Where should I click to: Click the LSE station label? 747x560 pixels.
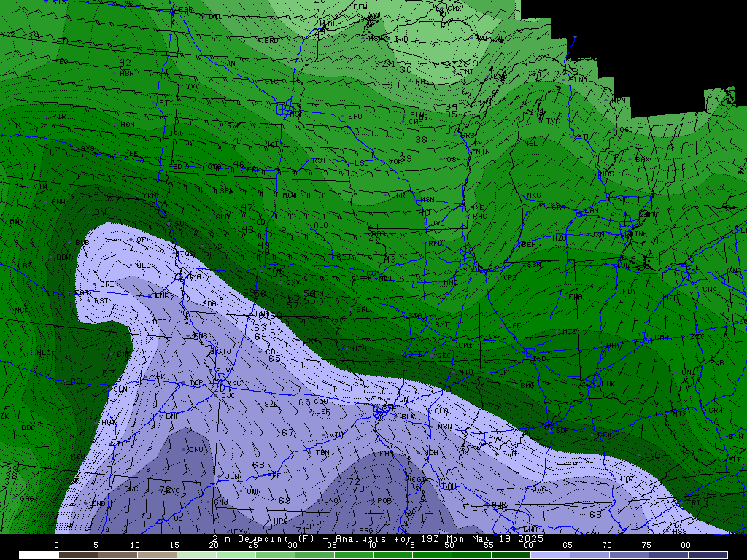click(x=362, y=163)
